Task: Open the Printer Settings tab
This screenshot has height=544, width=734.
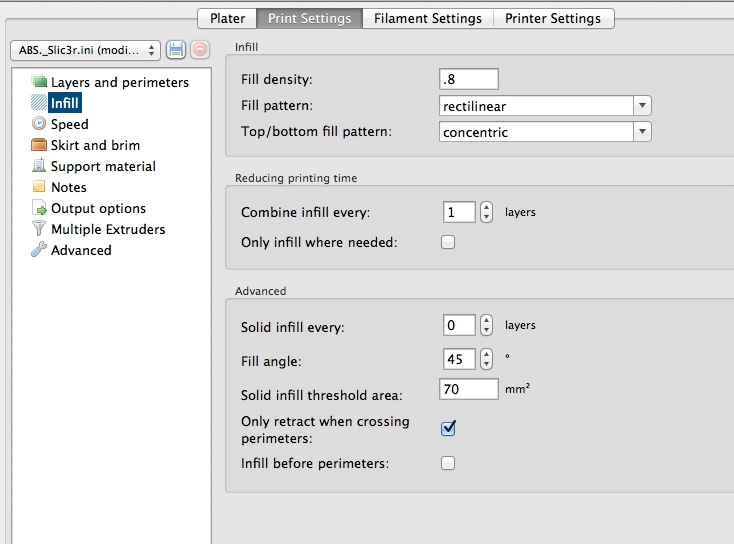Action: point(553,18)
